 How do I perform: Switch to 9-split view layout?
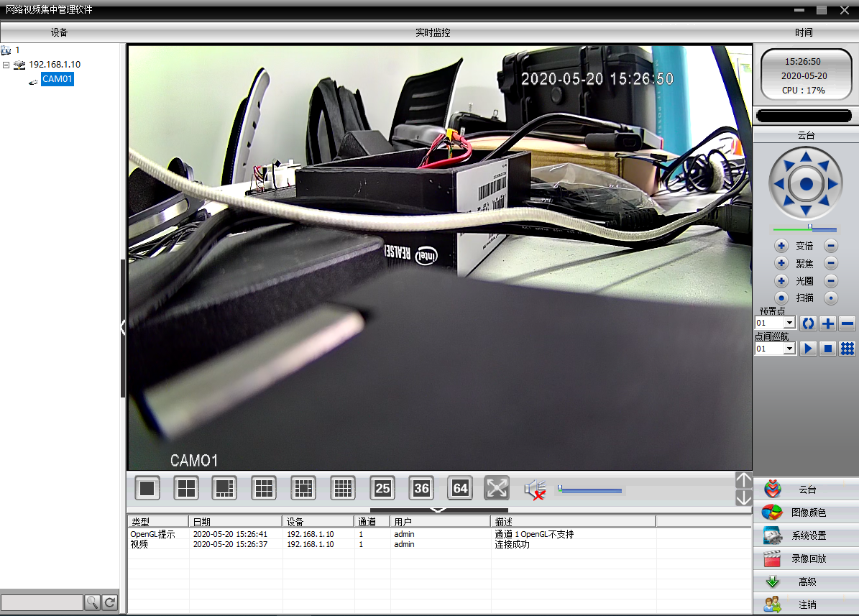coord(264,488)
